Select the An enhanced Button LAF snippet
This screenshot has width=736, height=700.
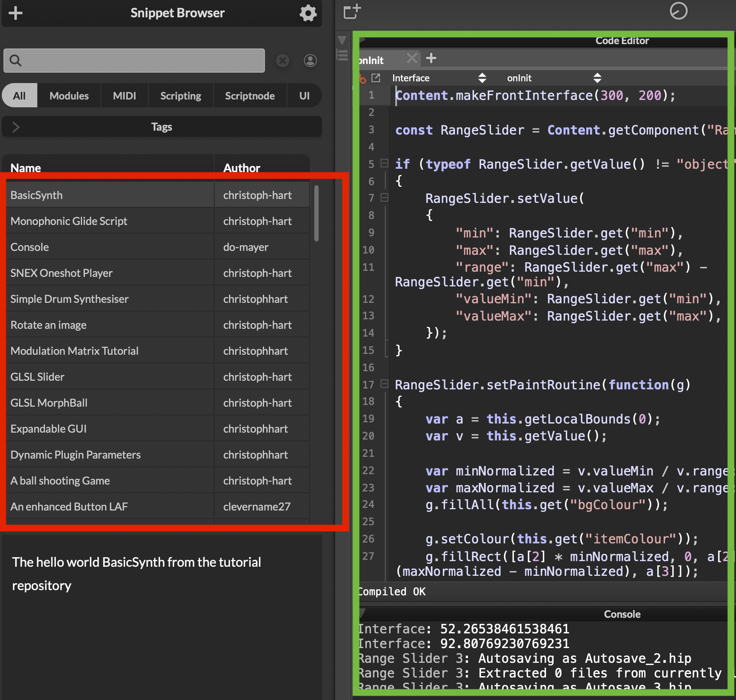pyautogui.click(x=158, y=507)
